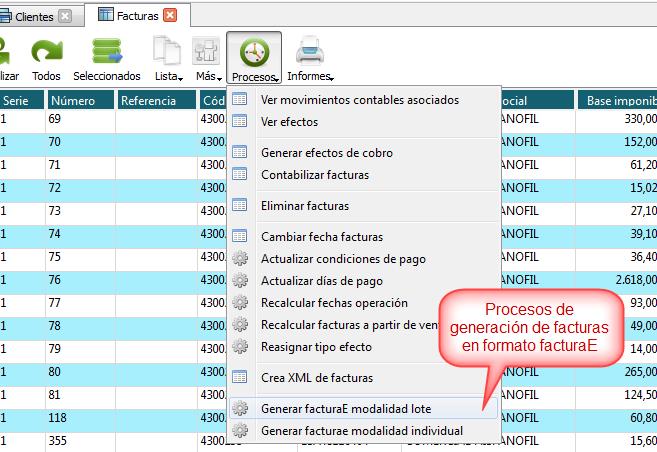Select the row with invoice number 76

(80, 280)
